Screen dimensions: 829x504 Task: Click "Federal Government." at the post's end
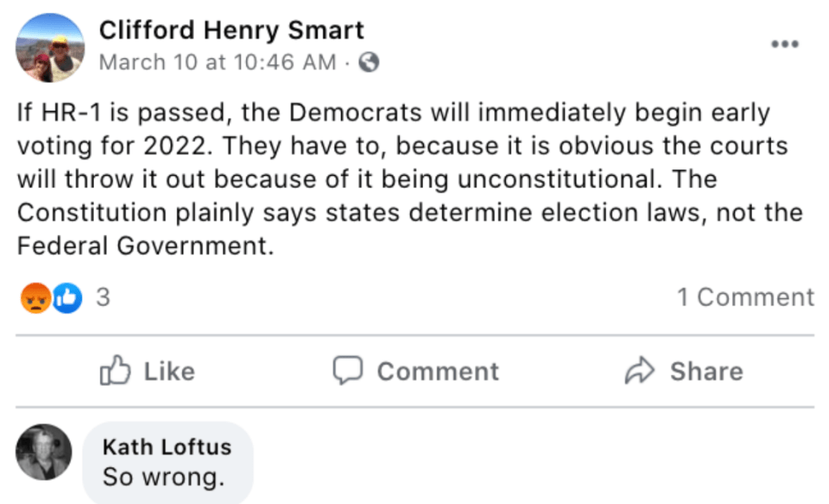[x=142, y=246]
